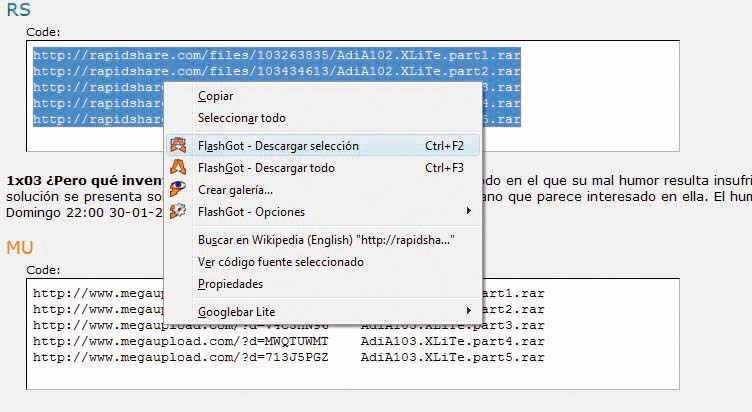Screen dimensions: 752x412
Task: Click the rapidshare AdiA102.XLiTe.part2.rar link
Action: point(276,71)
